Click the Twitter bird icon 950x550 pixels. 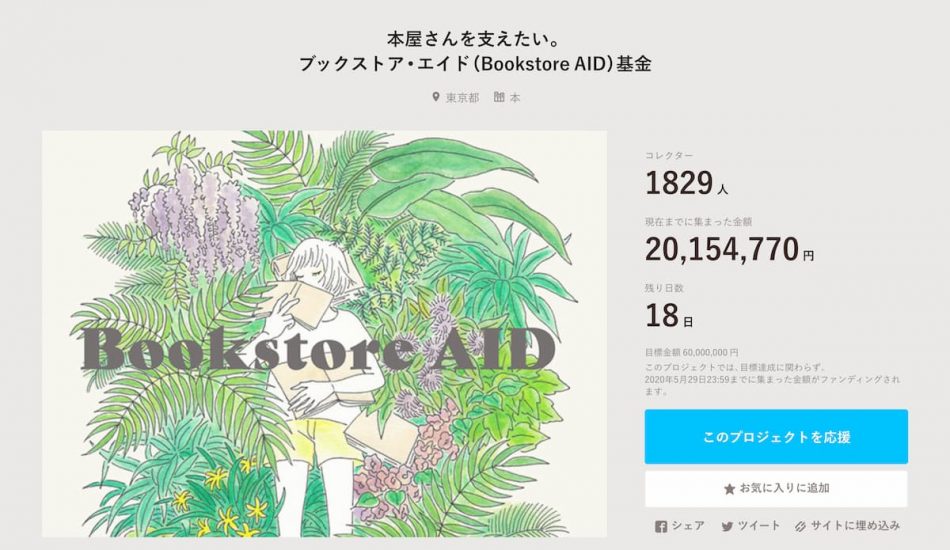pos(727,526)
